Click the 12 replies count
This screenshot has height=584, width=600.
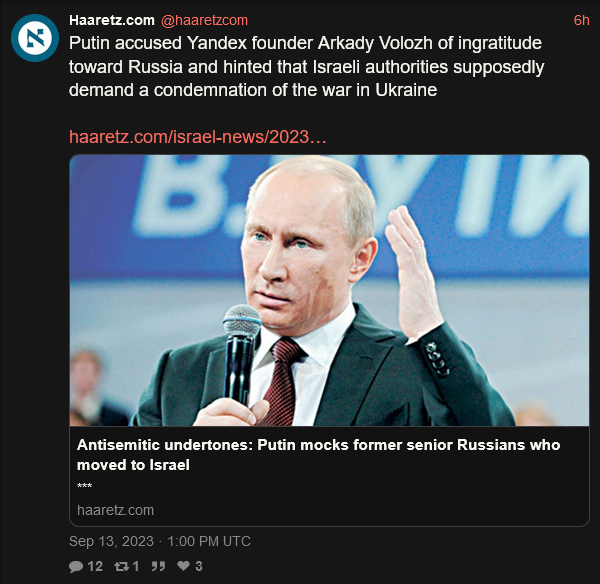click(95, 566)
